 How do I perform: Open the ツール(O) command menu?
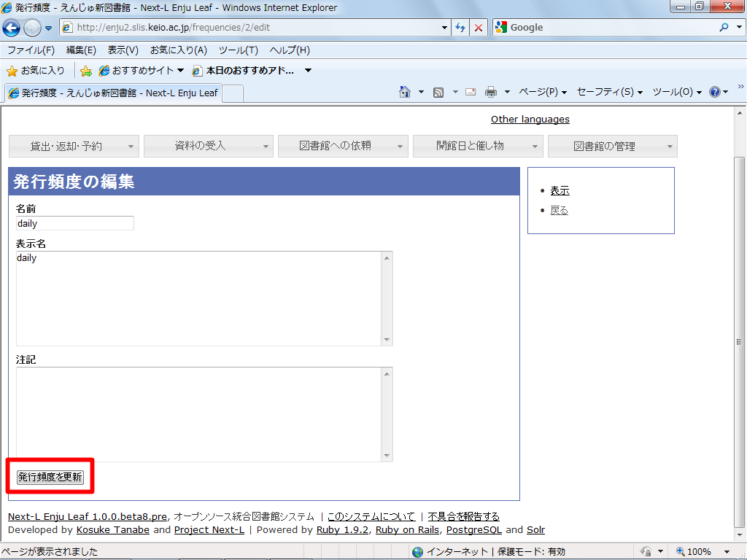click(677, 92)
